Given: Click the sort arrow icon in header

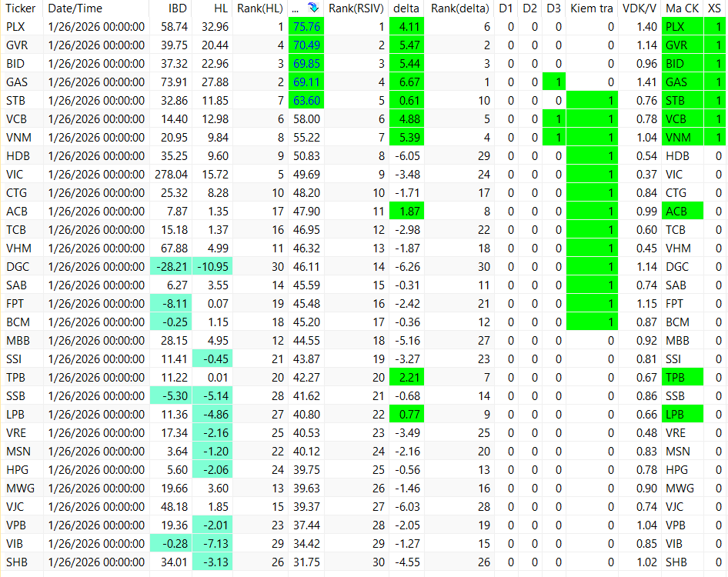Looking at the screenshot, I should tap(313, 8).
